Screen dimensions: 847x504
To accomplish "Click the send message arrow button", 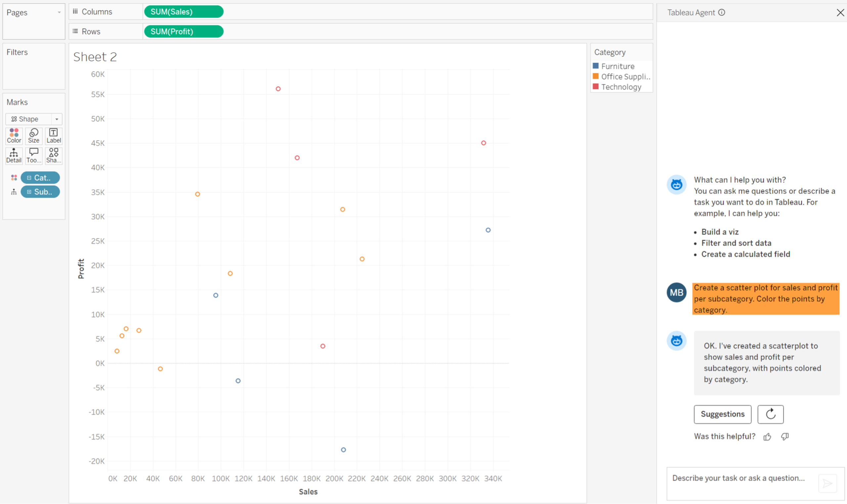I will pyautogui.click(x=827, y=483).
